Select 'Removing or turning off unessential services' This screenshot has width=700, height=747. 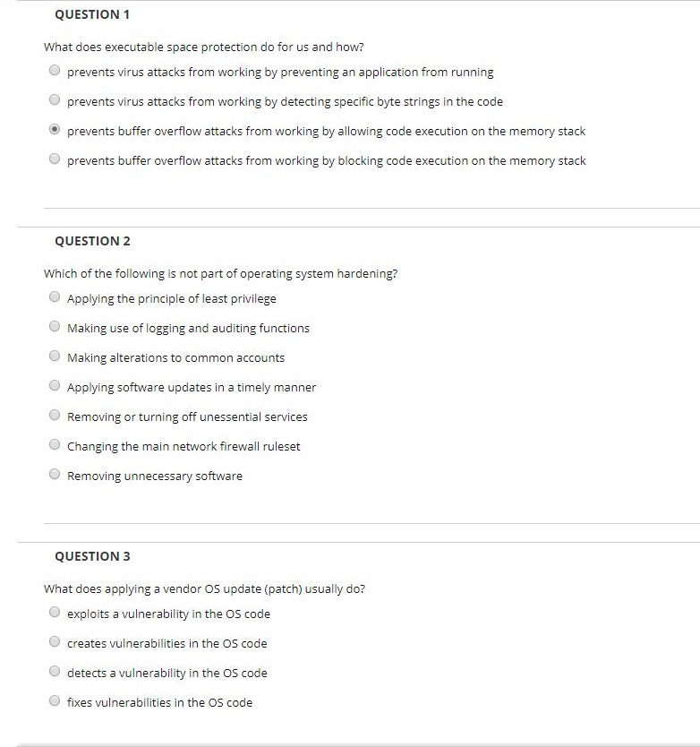coord(55,416)
